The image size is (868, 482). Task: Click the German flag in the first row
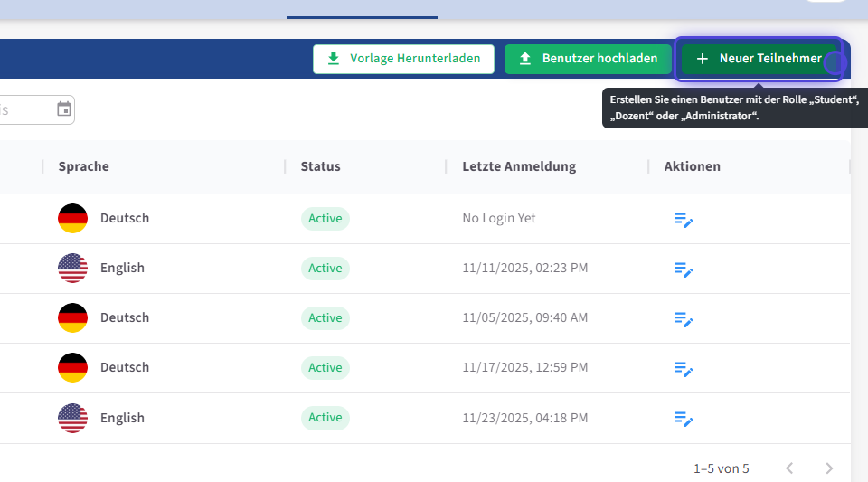coord(72,218)
